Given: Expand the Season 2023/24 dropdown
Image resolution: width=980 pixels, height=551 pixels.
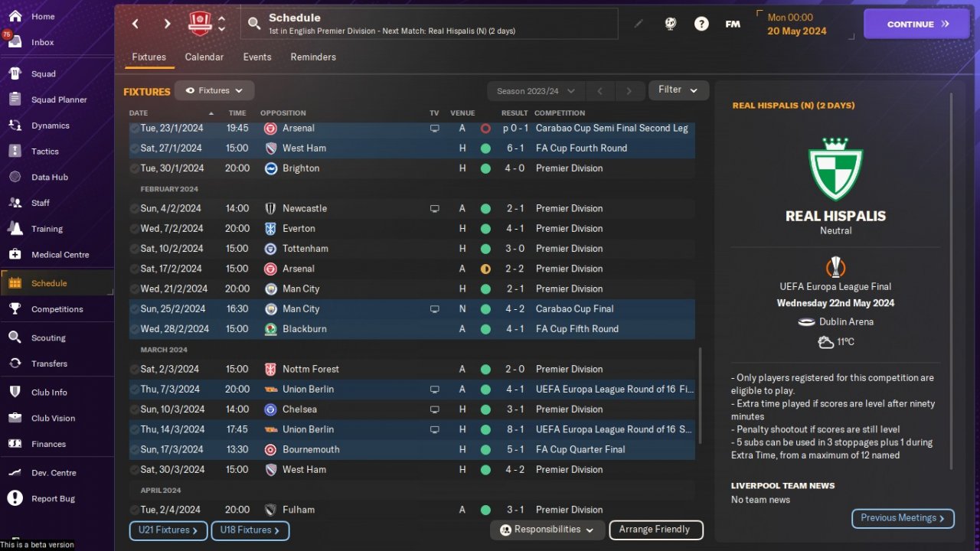Looking at the screenshot, I should pos(535,91).
